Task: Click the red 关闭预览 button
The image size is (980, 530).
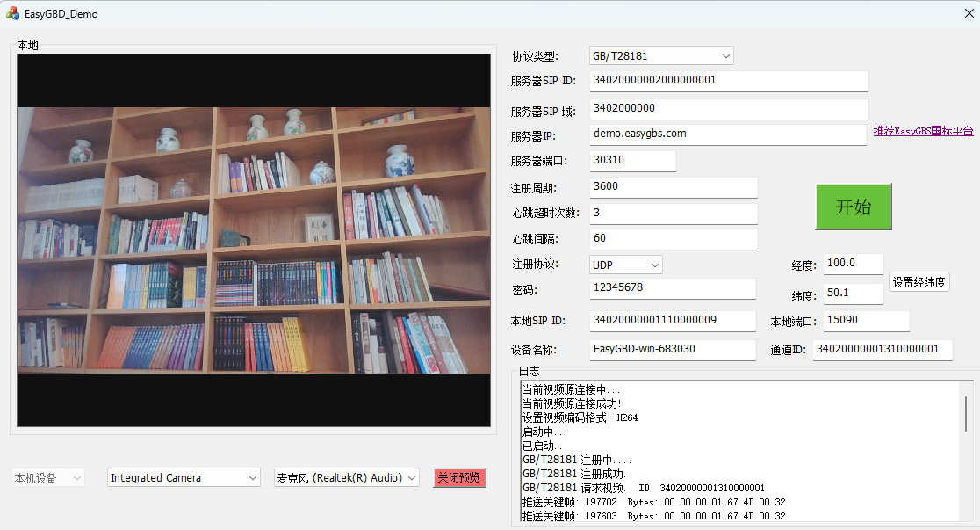Action: pos(459,477)
